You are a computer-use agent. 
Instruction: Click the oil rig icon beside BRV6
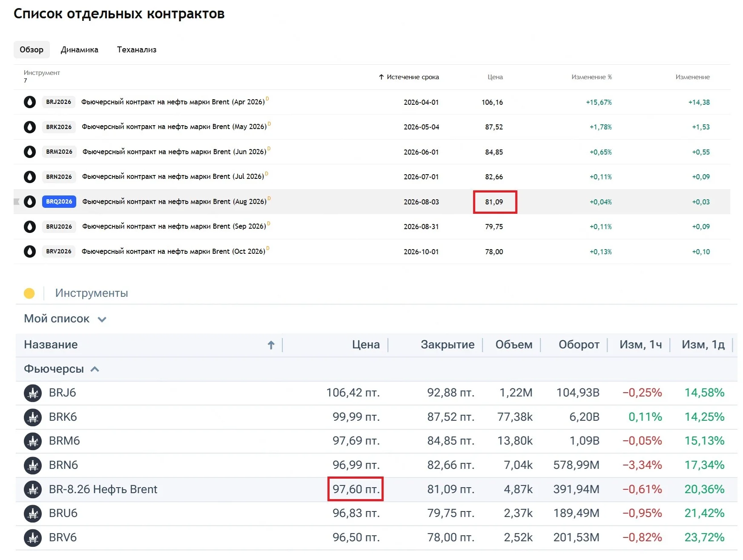[33, 538]
